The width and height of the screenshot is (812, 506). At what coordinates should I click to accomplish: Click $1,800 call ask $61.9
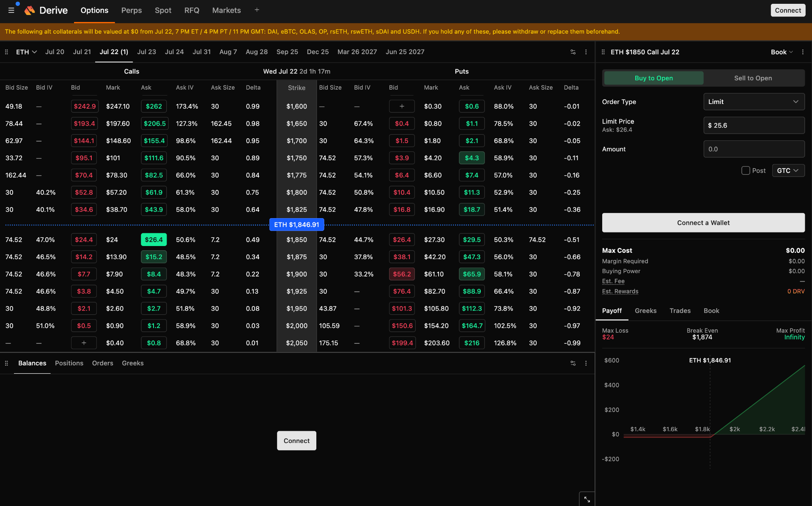coord(154,192)
